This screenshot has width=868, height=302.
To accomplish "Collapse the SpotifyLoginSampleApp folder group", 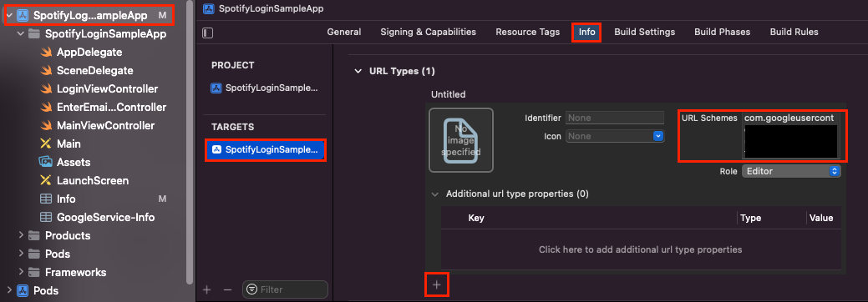I will [x=21, y=33].
